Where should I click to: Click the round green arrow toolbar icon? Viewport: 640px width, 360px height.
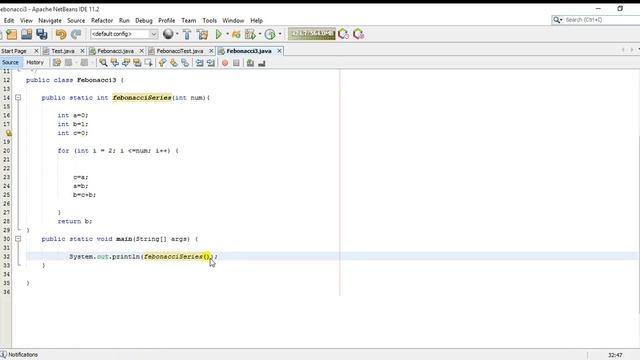click(x=270, y=34)
